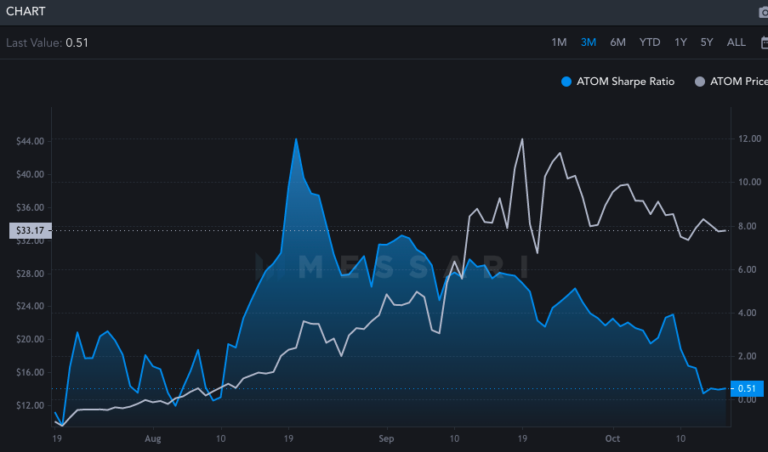Select the 1Y time range
Screen dimensions: 768x452
[681, 42]
